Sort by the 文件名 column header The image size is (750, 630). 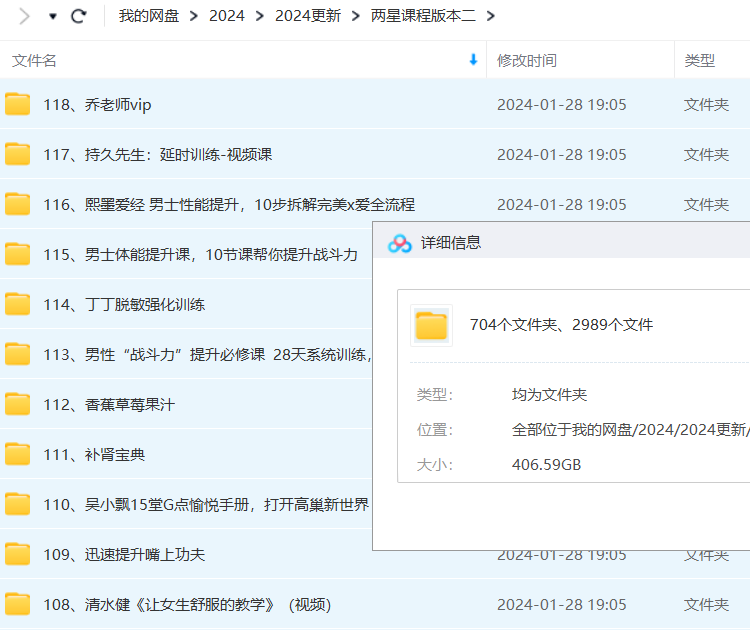(35, 60)
